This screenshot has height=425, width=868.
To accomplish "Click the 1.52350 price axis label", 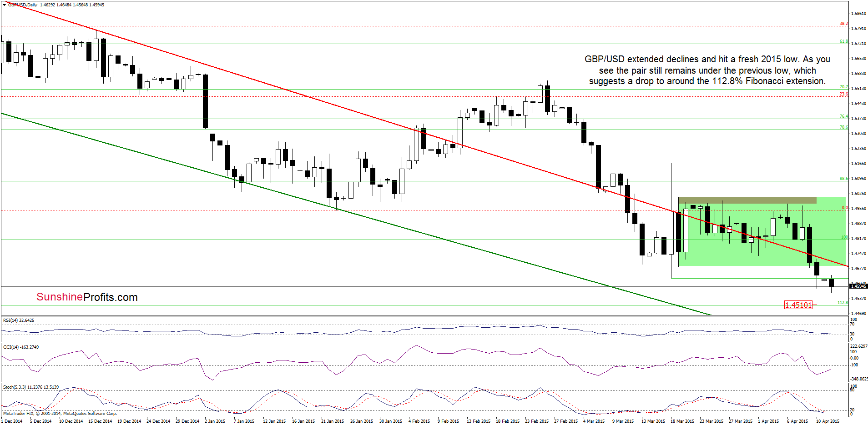I will pos(858,149).
